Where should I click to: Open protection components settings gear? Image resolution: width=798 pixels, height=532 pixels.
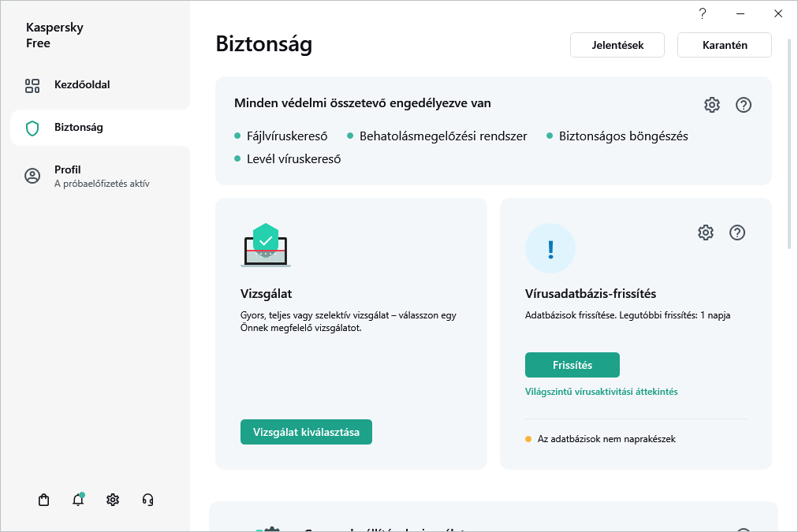click(712, 105)
